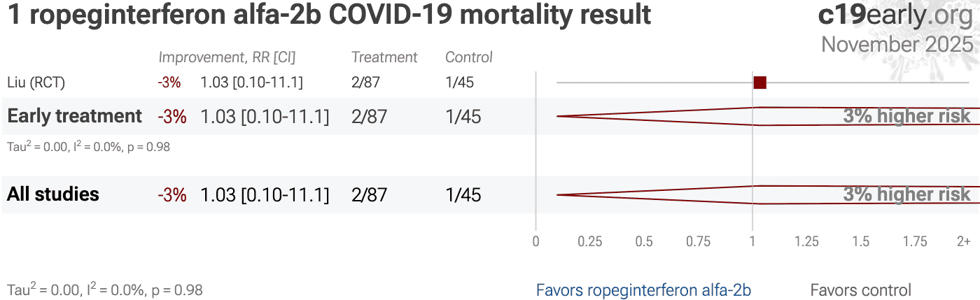Click the Liu (RCT) study label

click(x=36, y=83)
